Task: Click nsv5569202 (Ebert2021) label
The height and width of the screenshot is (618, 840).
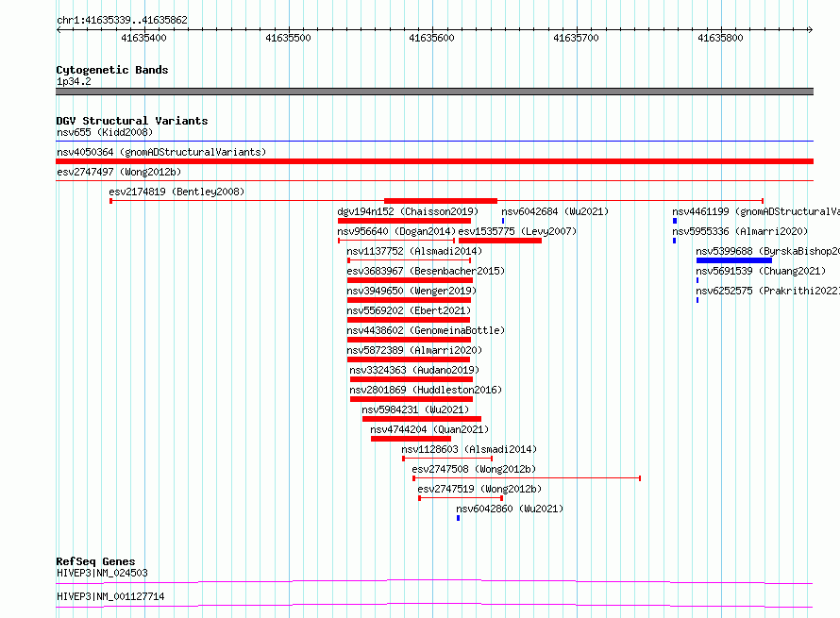Action: (409, 310)
